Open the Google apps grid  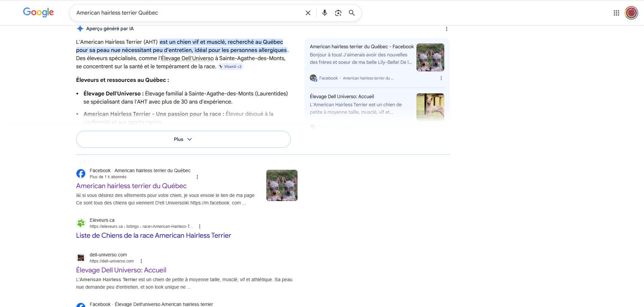[x=616, y=13]
